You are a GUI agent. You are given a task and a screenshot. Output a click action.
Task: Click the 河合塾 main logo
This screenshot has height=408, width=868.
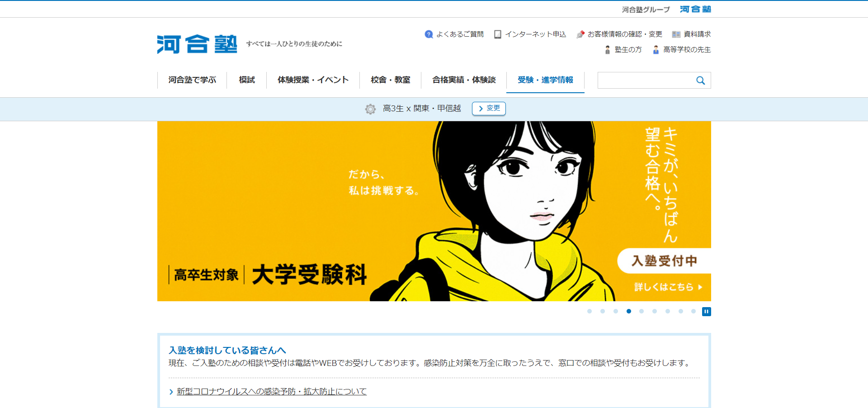point(197,44)
